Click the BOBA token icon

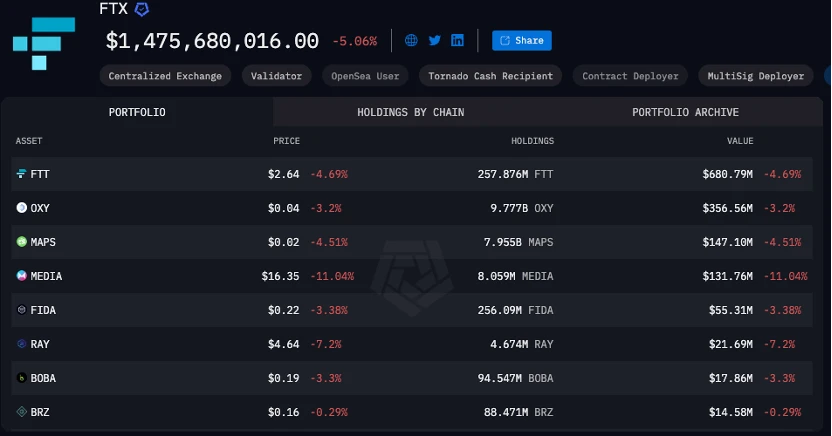22,378
